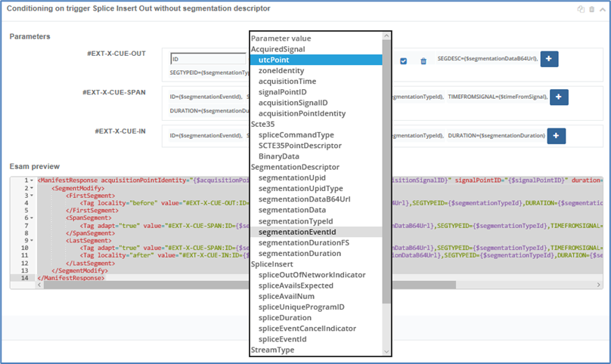
Task: Click the Esam preview horizontal scrollbar
Action: (x=227, y=285)
